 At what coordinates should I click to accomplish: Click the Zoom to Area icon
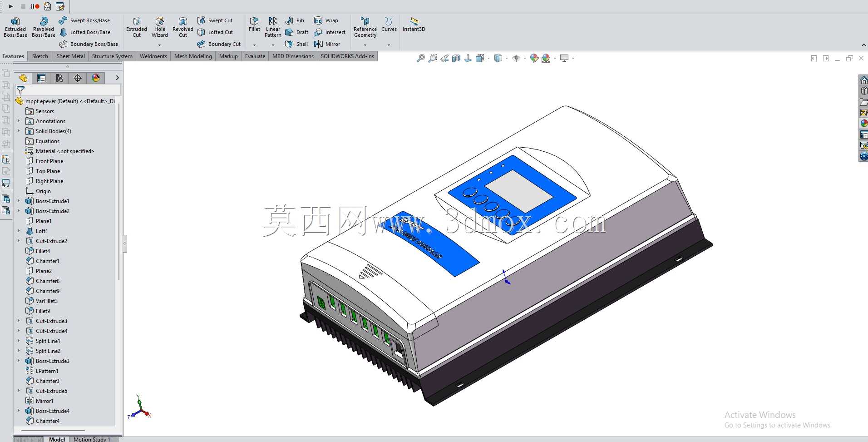(x=433, y=58)
